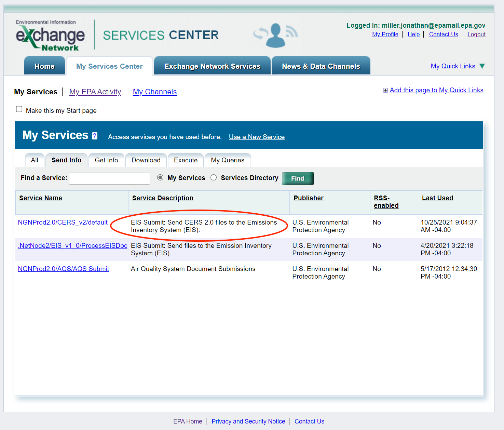Click the My Services sub-navigation label
The width and height of the screenshot is (504, 430).
tap(36, 92)
